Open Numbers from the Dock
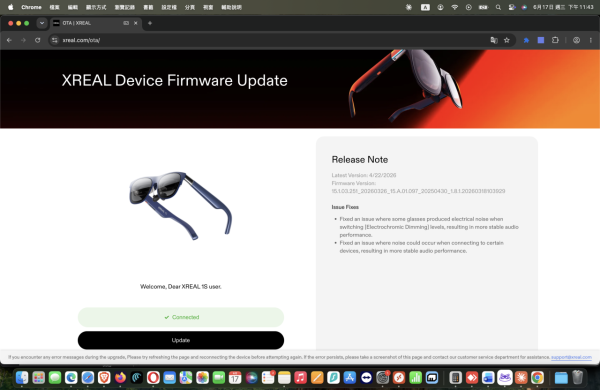600x390 pixels. pos(416,378)
